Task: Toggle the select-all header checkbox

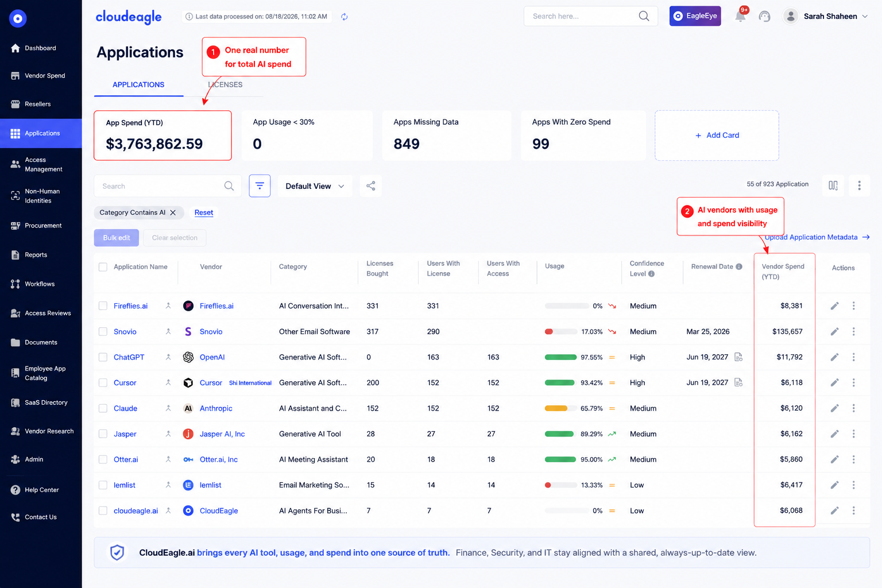Action: [x=103, y=267]
